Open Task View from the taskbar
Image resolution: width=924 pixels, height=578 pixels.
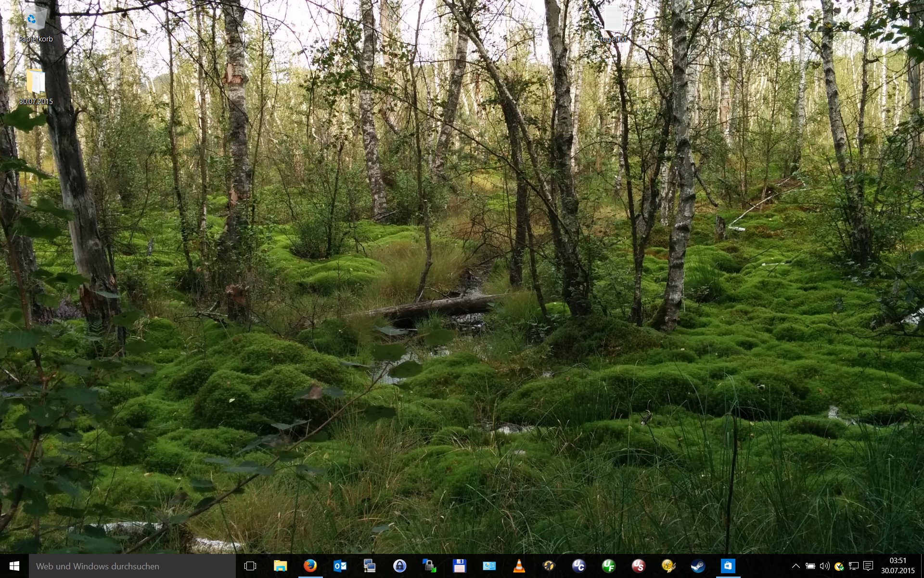coord(250,566)
